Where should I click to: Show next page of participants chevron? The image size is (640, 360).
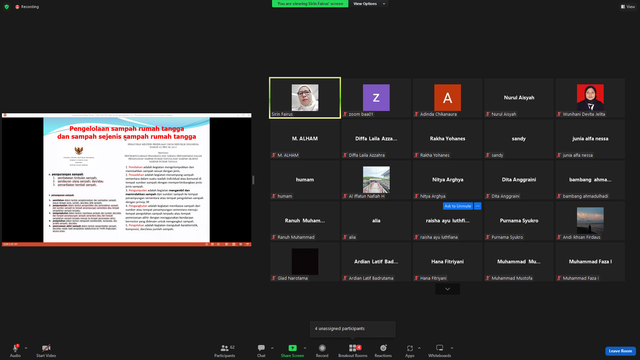[x=447, y=289]
